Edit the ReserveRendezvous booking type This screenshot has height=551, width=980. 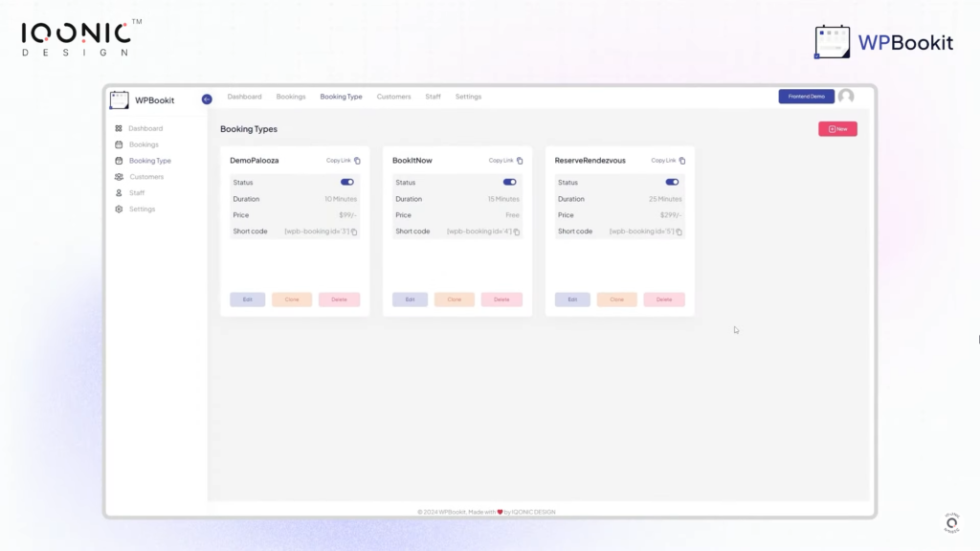coord(572,299)
